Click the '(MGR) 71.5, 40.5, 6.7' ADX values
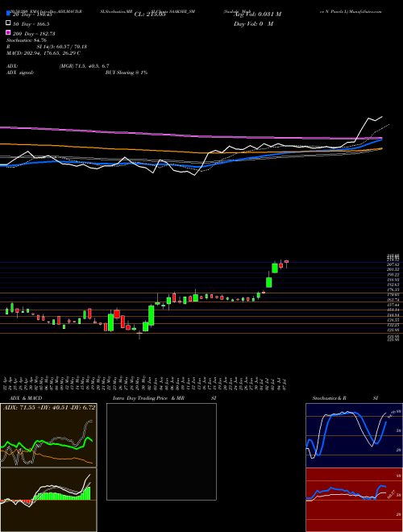 [84, 66]
